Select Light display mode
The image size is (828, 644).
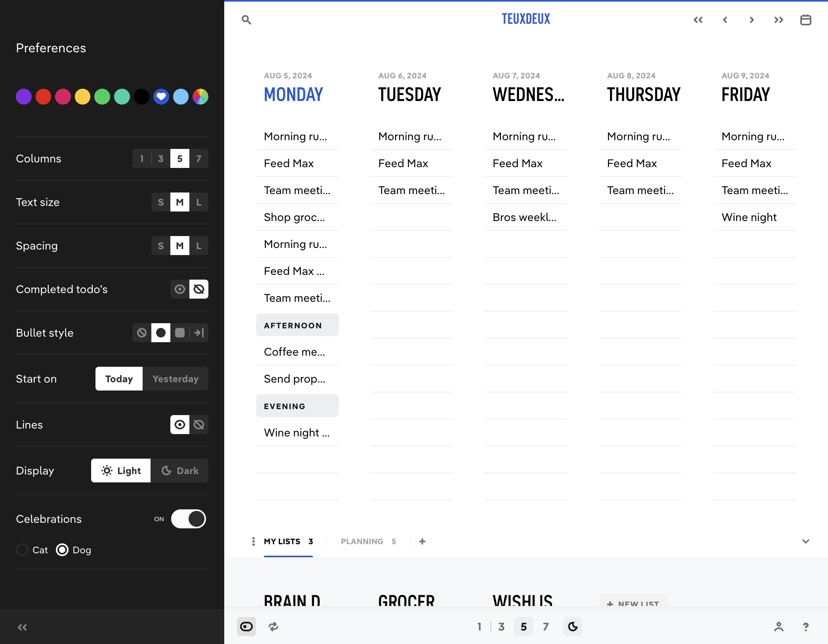tap(121, 471)
